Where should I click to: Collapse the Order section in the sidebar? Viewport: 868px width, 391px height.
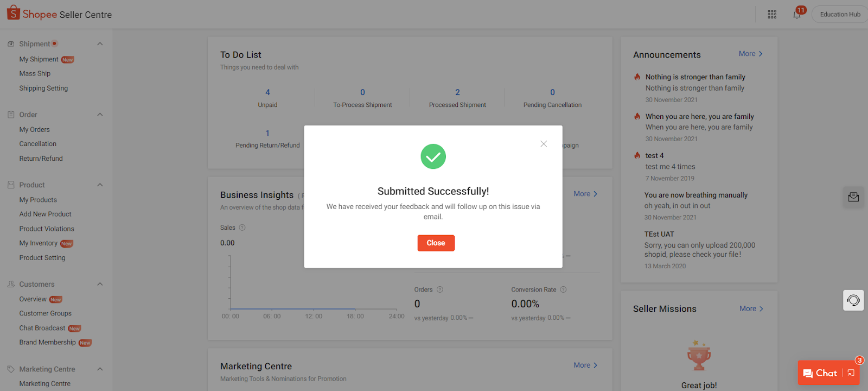click(x=99, y=115)
